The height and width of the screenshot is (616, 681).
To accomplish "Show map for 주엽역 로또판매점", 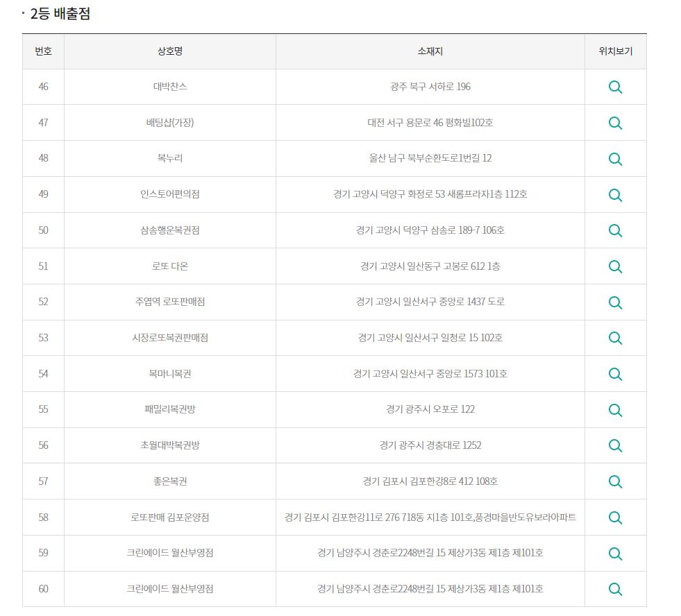I will click(615, 302).
